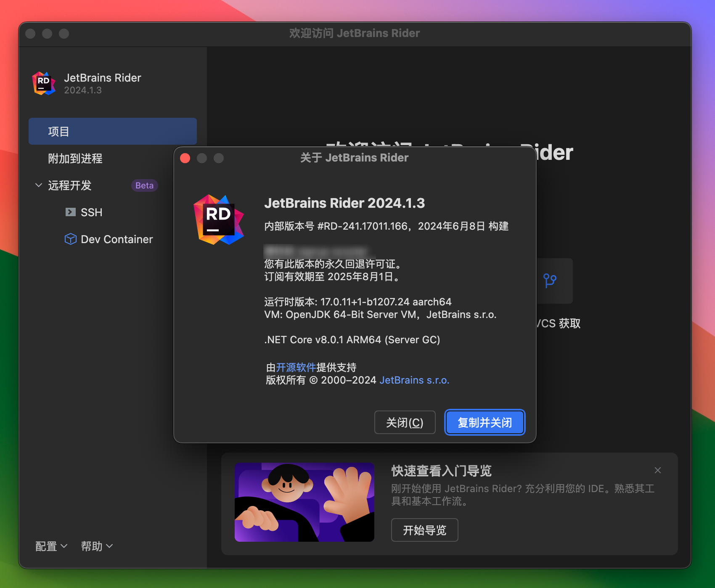The image size is (715, 588).
Task: Select the 项目 tab in the sidebar
Action: click(113, 131)
